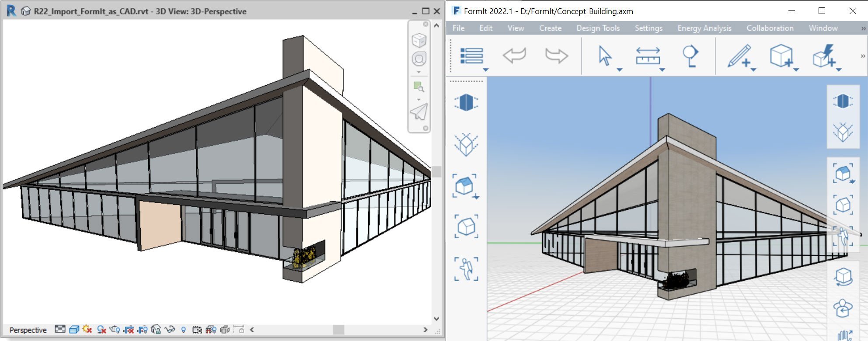868x341 pixels.
Task: Expand the list-icon dropdown in FormIt toolbar
Action: click(x=485, y=70)
